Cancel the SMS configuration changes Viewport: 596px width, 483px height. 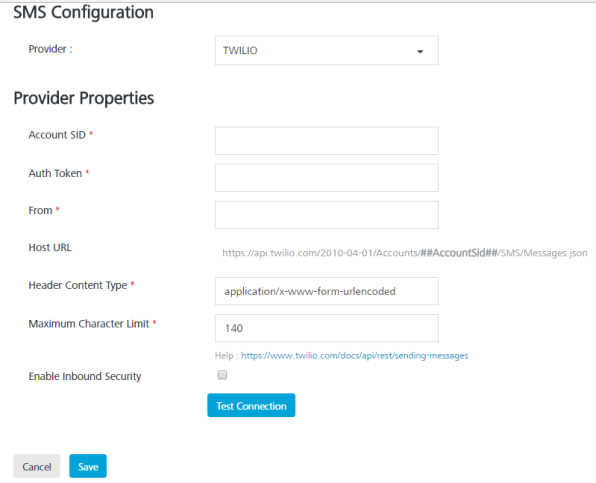coord(37,466)
